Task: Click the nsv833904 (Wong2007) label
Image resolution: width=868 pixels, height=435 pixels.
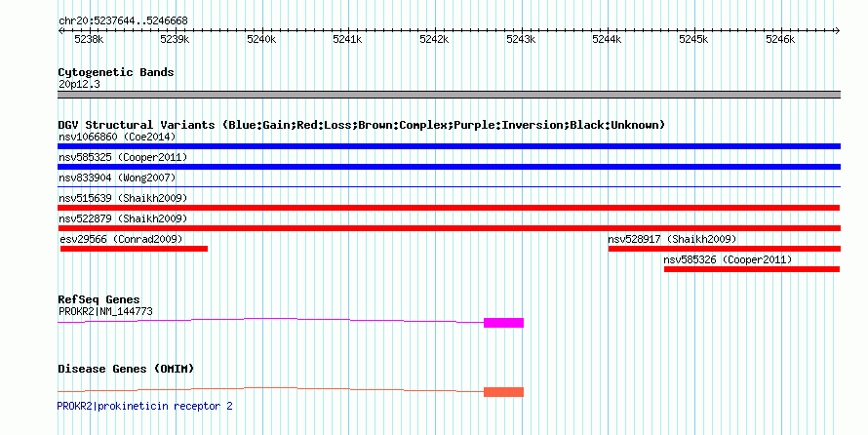Action: 117,178
